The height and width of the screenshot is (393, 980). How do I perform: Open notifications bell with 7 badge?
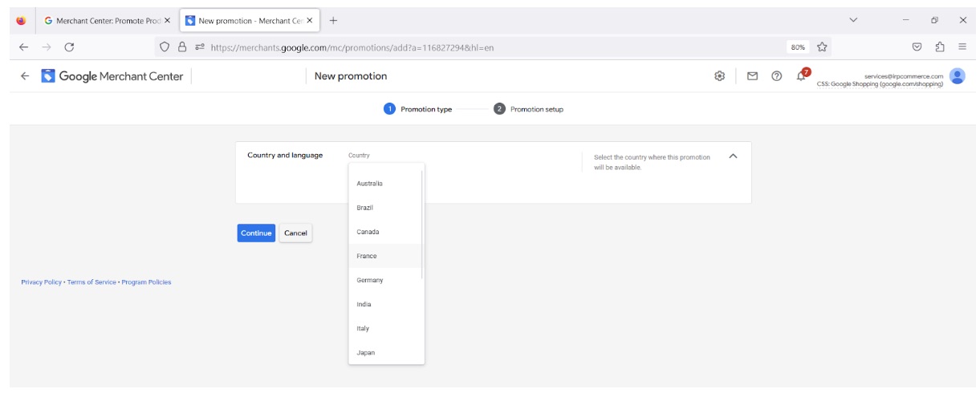pos(801,76)
